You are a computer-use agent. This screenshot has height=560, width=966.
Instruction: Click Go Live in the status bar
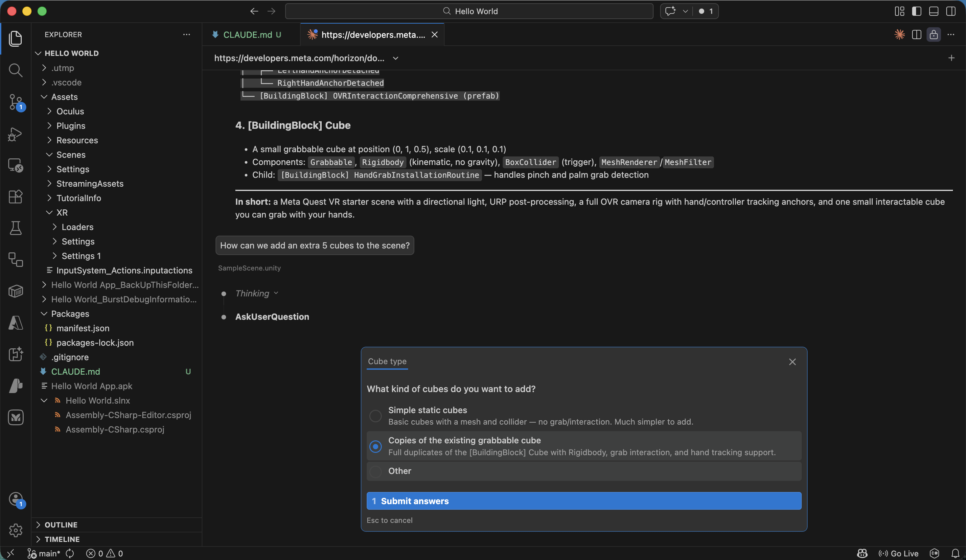899,553
